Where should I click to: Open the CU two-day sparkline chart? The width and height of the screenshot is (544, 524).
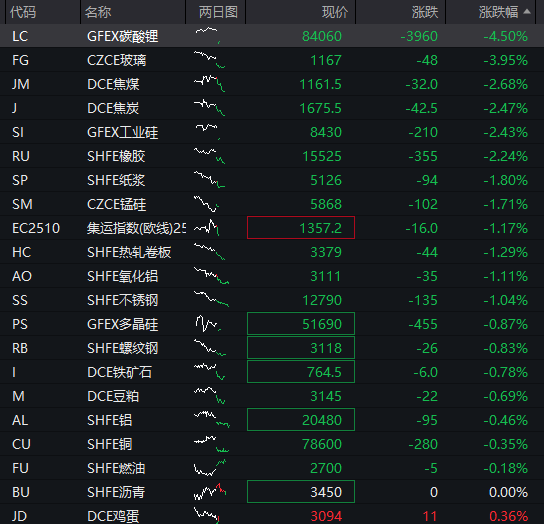pyautogui.click(x=211, y=444)
